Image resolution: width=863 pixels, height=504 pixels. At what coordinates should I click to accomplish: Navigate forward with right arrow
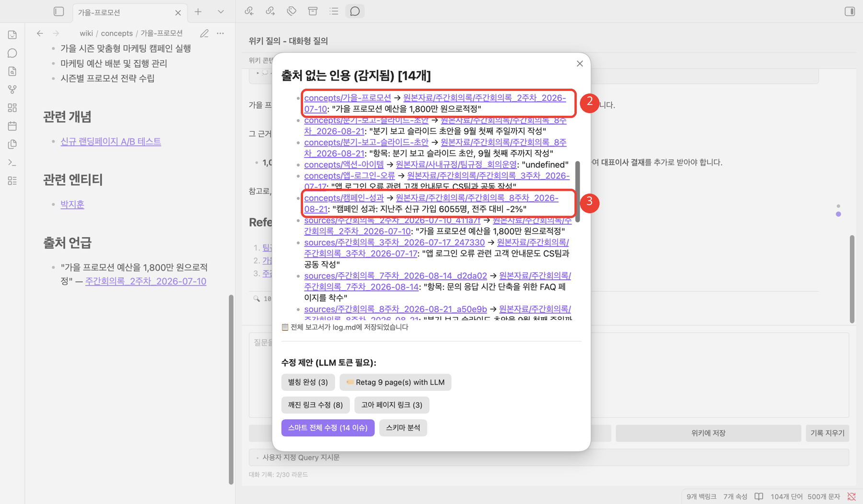pos(56,33)
